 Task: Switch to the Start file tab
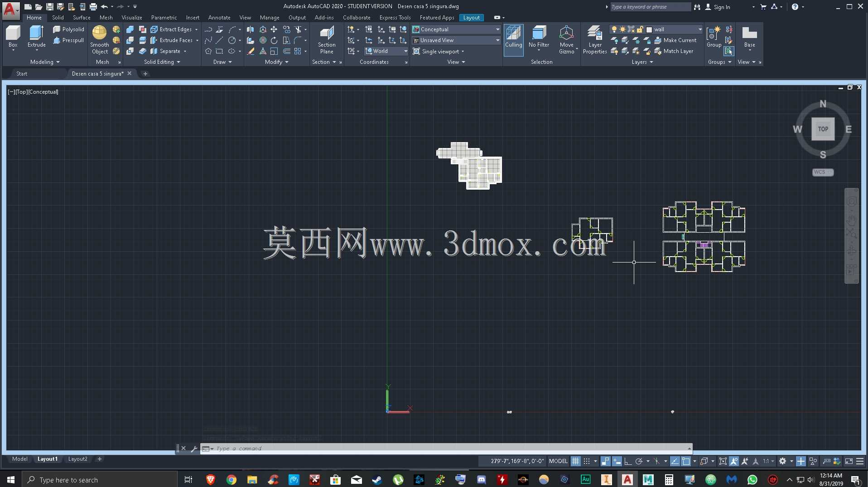22,74
